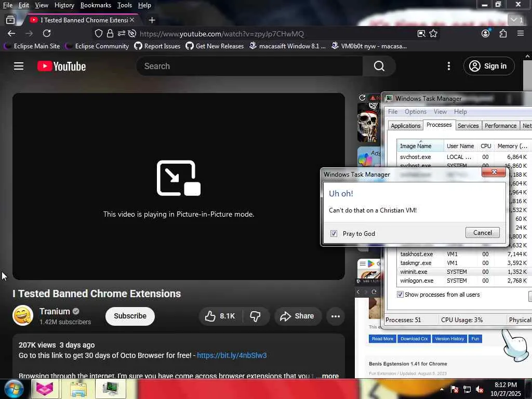Image resolution: width=532 pixels, height=399 pixels.
Task: Show hidden tray icons arrow
Action: [x=442, y=390]
